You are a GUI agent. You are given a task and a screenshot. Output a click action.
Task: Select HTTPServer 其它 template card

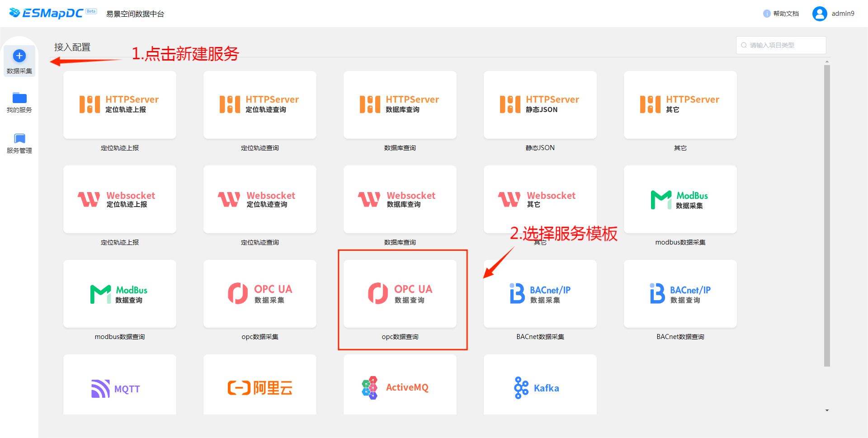(x=680, y=105)
